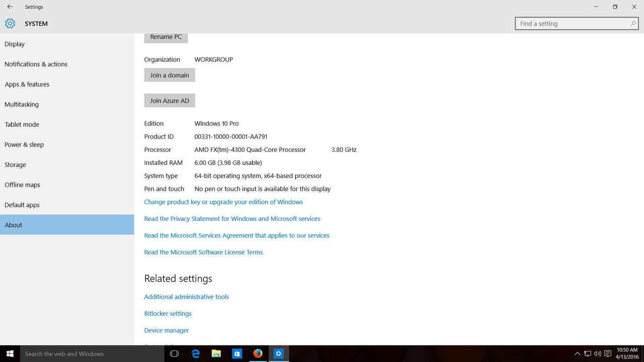
Task: Click the WORKGROUP organization value
Action: [214, 59]
